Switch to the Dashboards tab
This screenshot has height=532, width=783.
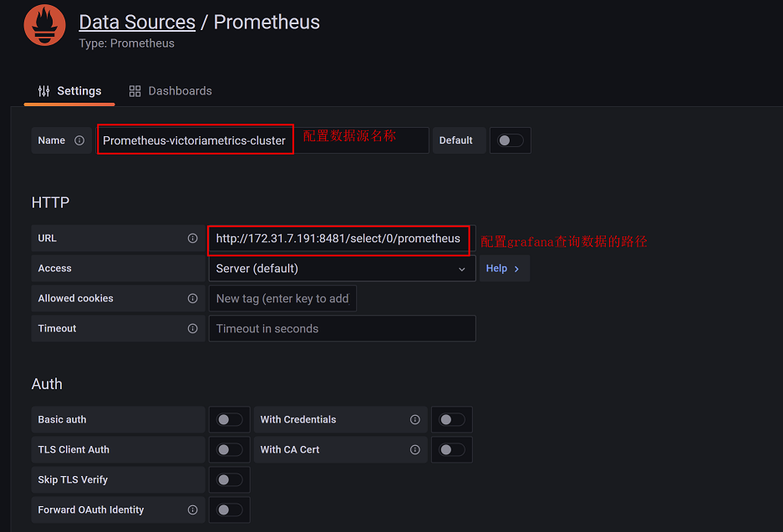(170, 91)
